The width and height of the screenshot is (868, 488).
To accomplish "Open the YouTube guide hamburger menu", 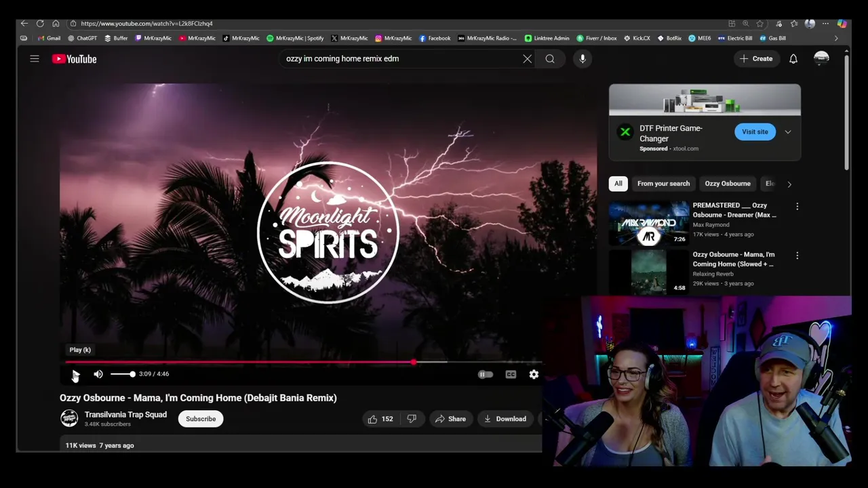I will 35,59.
